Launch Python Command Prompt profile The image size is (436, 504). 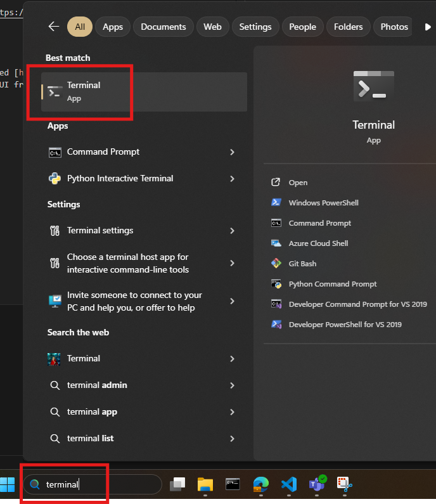[x=333, y=284]
